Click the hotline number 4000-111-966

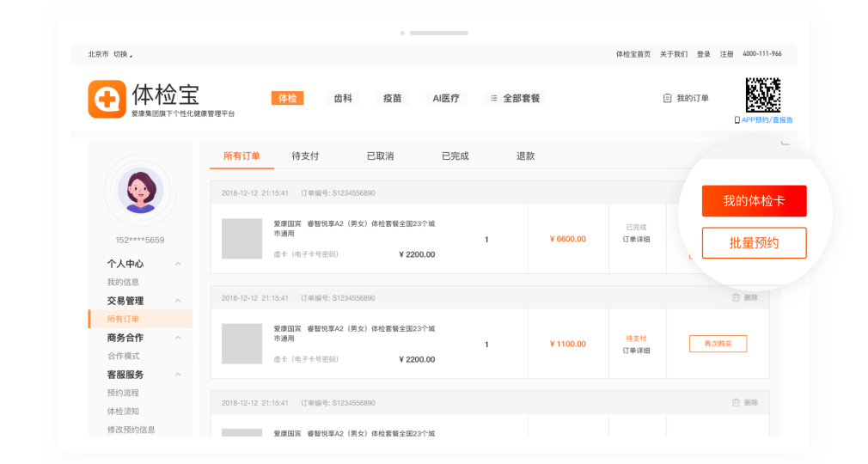click(x=762, y=54)
